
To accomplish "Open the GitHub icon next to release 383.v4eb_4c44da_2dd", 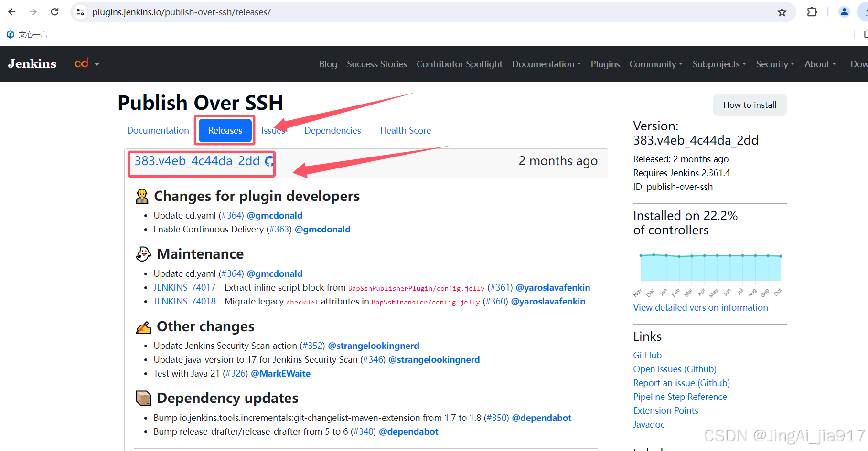I will [269, 161].
